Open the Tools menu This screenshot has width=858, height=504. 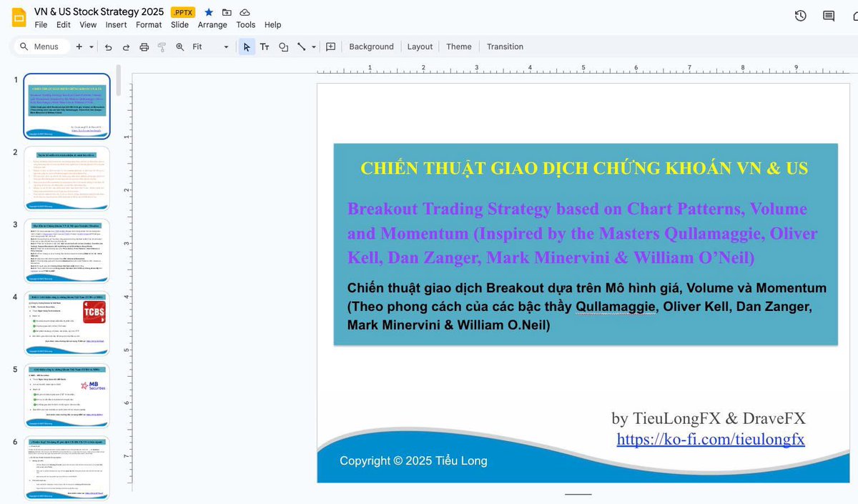(x=245, y=25)
